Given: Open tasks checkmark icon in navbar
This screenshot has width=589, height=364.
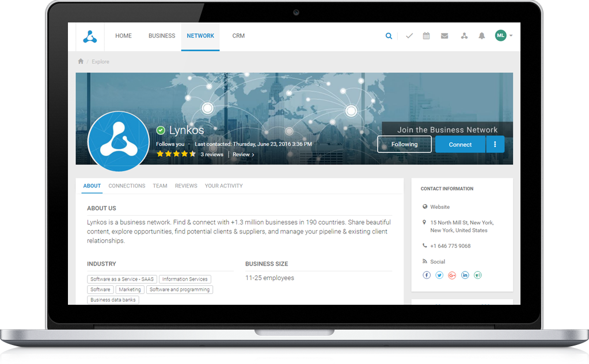Looking at the screenshot, I should 409,36.
